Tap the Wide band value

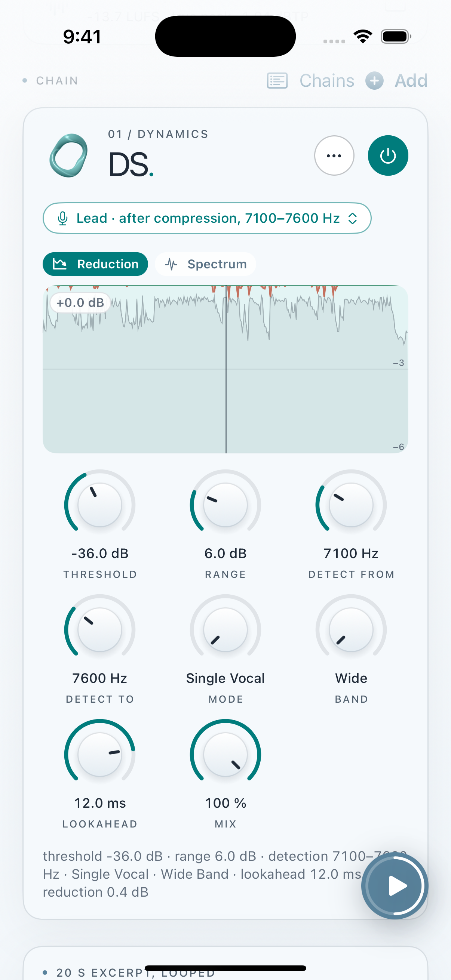351,678
